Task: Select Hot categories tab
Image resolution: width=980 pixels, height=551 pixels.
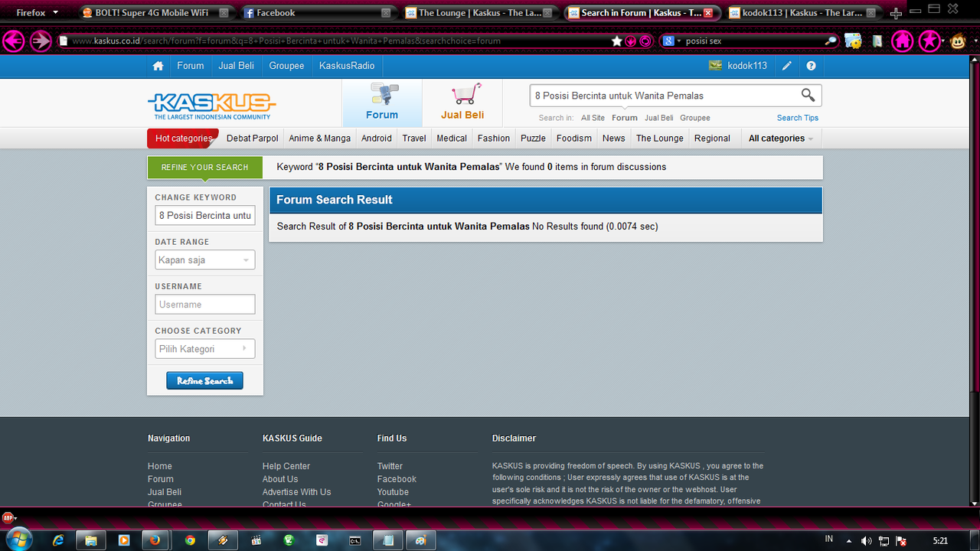Action: [183, 139]
